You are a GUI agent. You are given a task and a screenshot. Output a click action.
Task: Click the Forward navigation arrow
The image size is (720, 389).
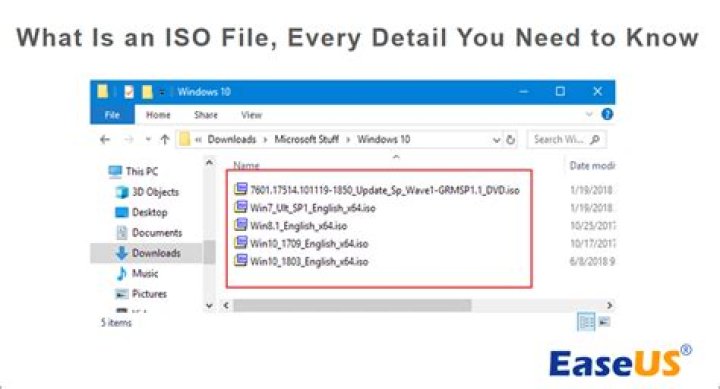[129, 139]
